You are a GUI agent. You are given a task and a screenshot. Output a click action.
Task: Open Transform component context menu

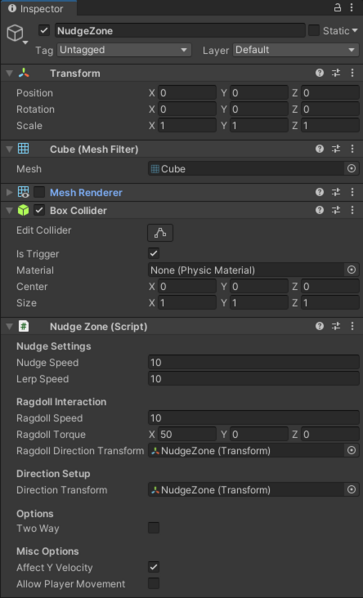[x=352, y=73]
